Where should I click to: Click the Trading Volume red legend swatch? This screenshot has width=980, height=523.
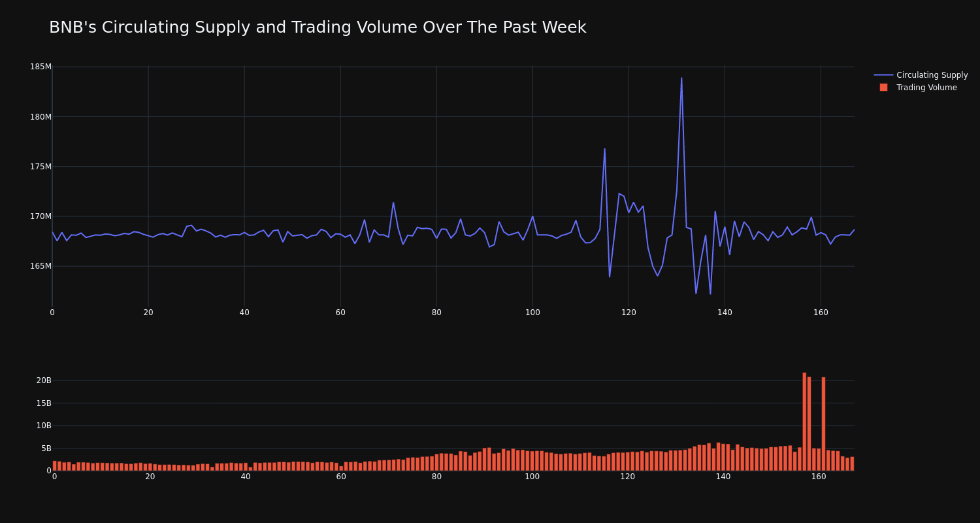click(x=883, y=88)
